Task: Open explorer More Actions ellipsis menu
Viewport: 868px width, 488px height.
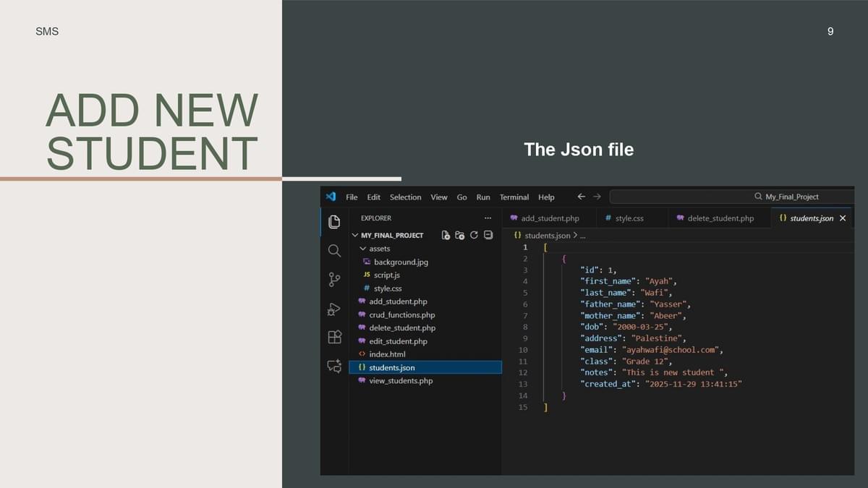Action: tap(488, 218)
